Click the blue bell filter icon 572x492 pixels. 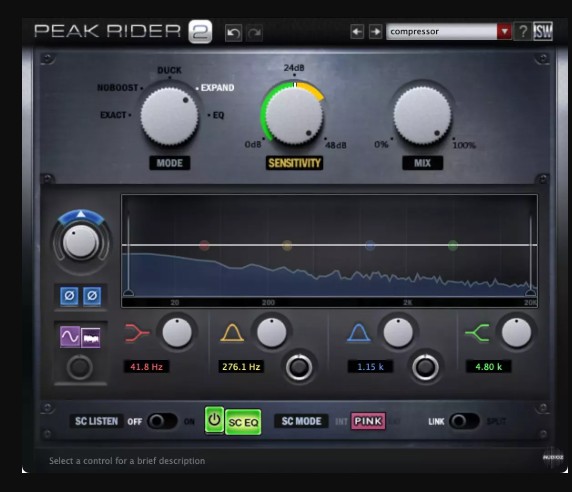(x=359, y=333)
